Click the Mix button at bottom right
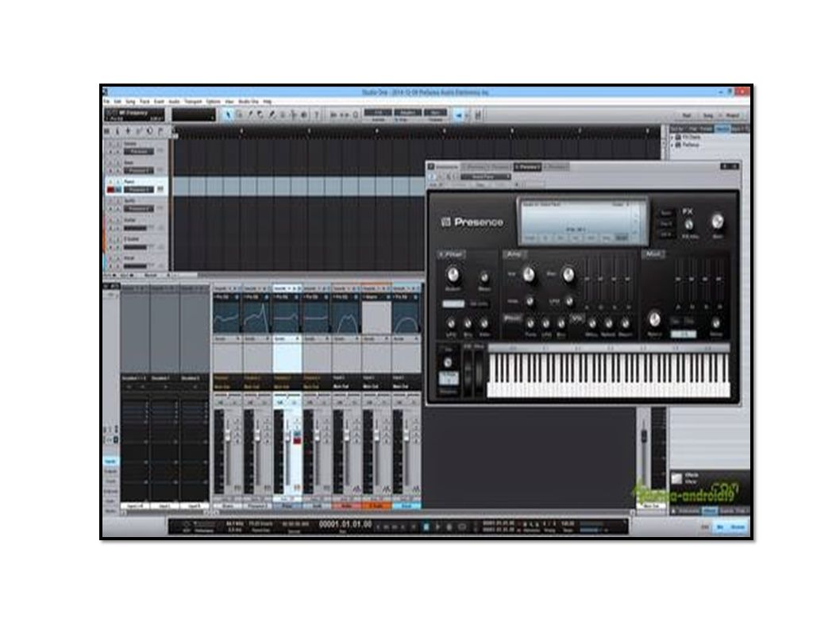 (x=721, y=528)
